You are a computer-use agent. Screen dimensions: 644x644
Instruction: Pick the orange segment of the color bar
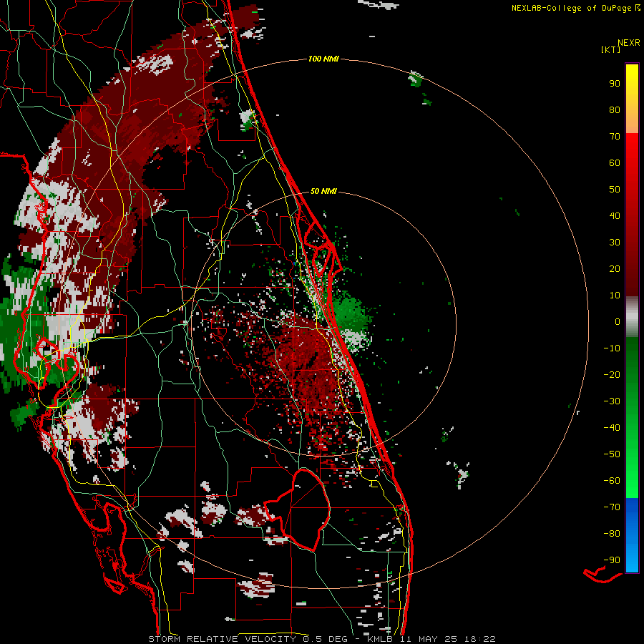632,123
